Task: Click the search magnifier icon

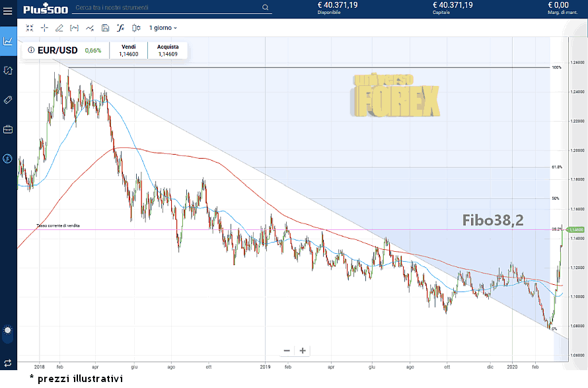Action: point(266,8)
